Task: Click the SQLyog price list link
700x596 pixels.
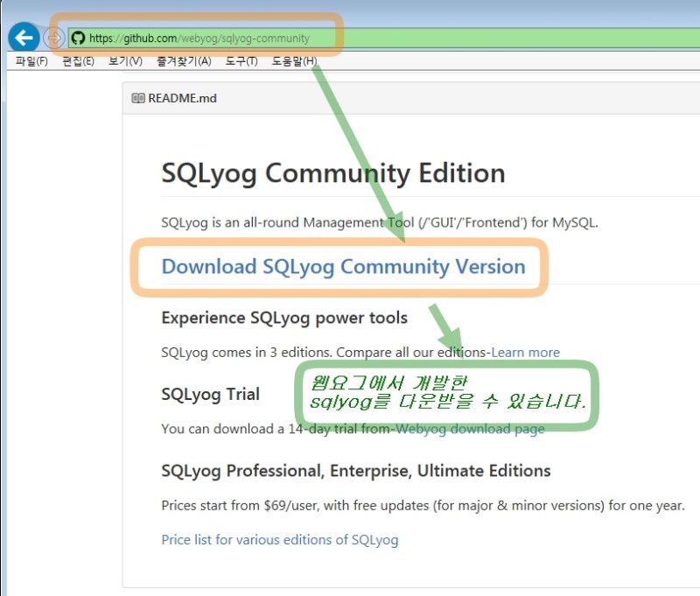Action: tap(280, 541)
